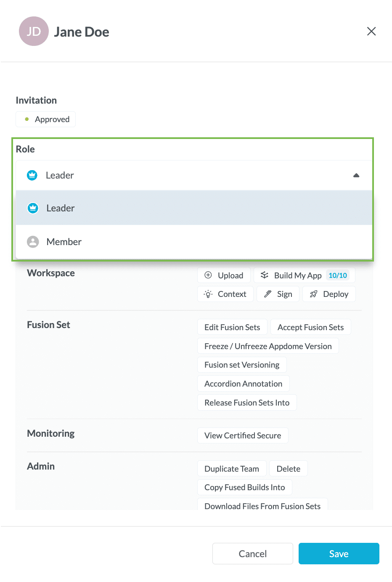The height and width of the screenshot is (582, 392).
Task: Click the Deploy rocket icon
Action: (x=313, y=294)
